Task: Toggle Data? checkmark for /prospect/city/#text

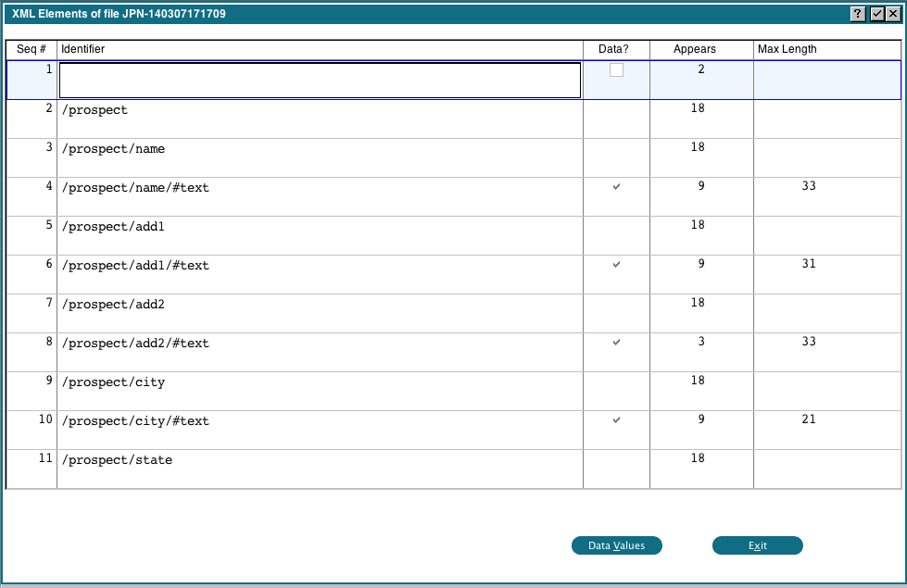Action: 616,420
